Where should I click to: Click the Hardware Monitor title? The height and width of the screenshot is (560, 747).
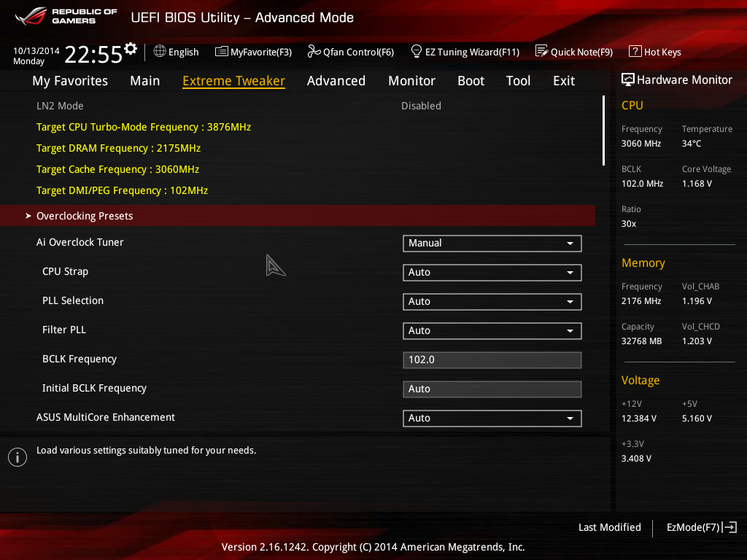[684, 79]
